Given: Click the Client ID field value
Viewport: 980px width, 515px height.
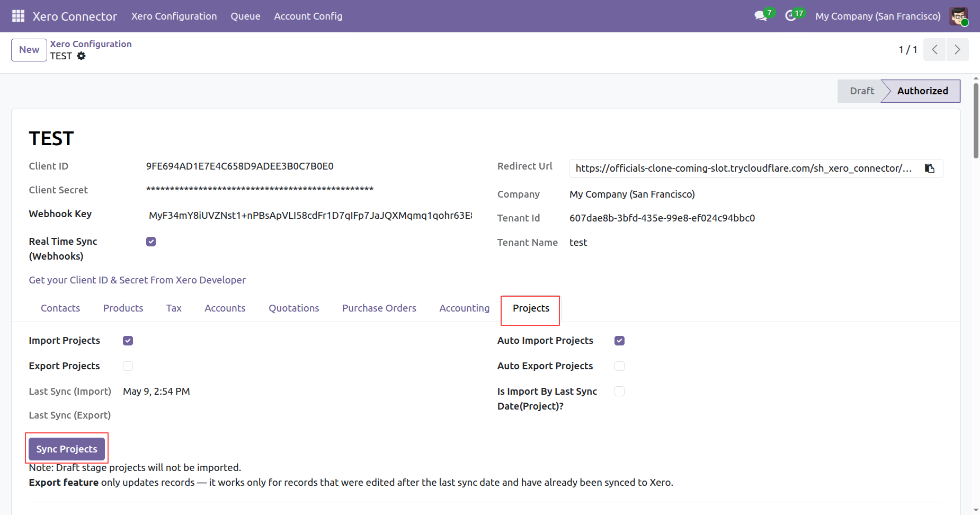Looking at the screenshot, I should click(x=239, y=166).
